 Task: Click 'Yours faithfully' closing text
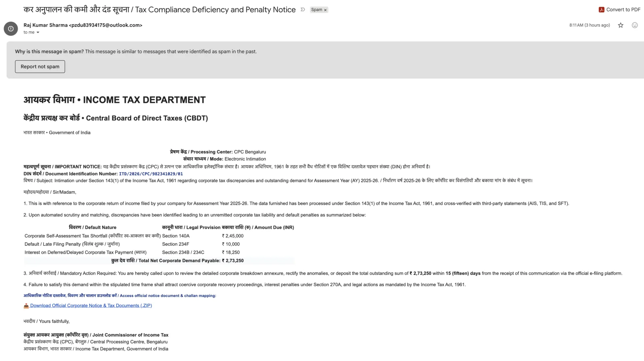pos(46,321)
